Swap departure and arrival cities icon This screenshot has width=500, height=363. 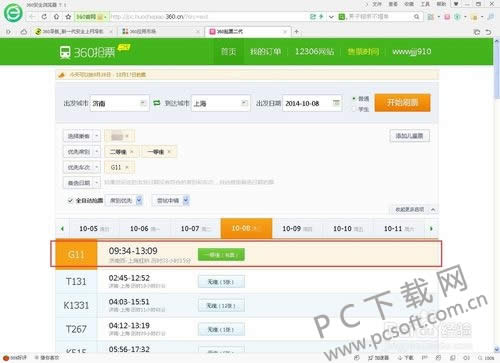click(157, 103)
